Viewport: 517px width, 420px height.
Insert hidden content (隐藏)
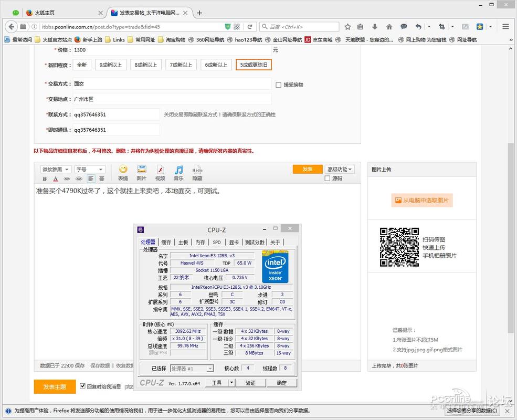(x=197, y=173)
